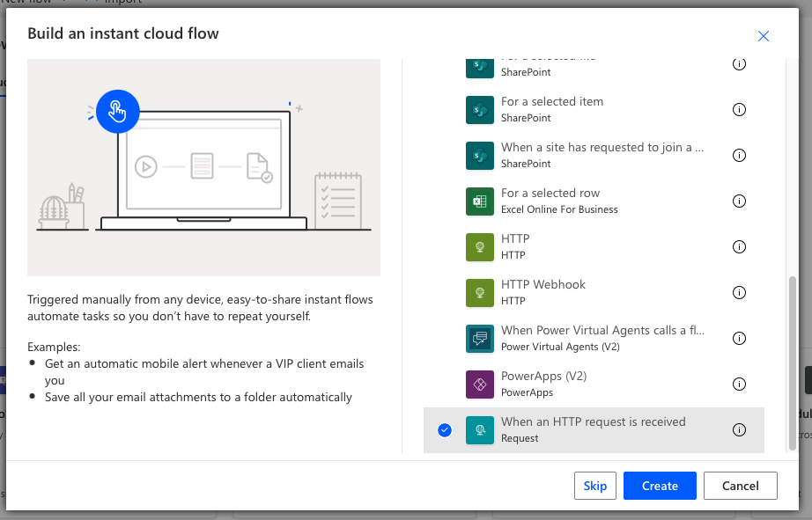The height and width of the screenshot is (520, 812).
Task: Open info icon on the HTTP row
Action: tap(739, 247)
